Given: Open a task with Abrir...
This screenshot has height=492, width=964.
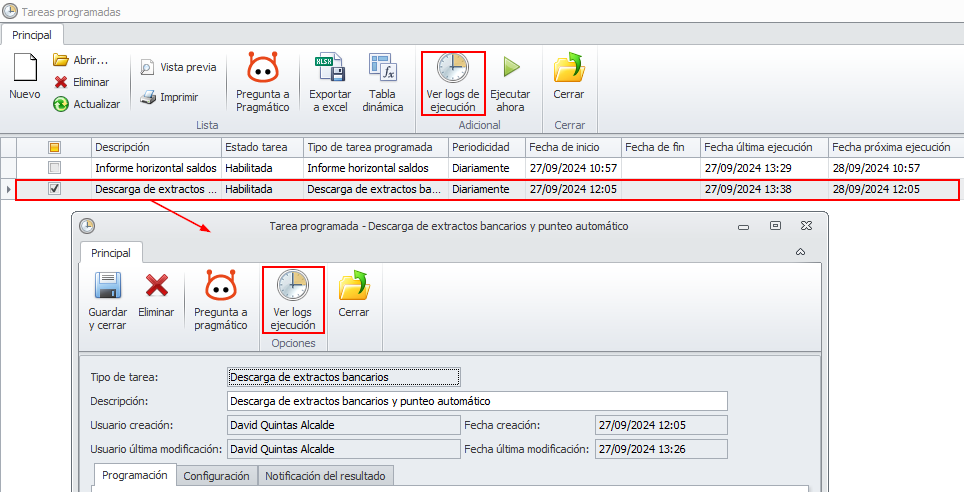Looking at the screenshot, I should click(81, 60).
